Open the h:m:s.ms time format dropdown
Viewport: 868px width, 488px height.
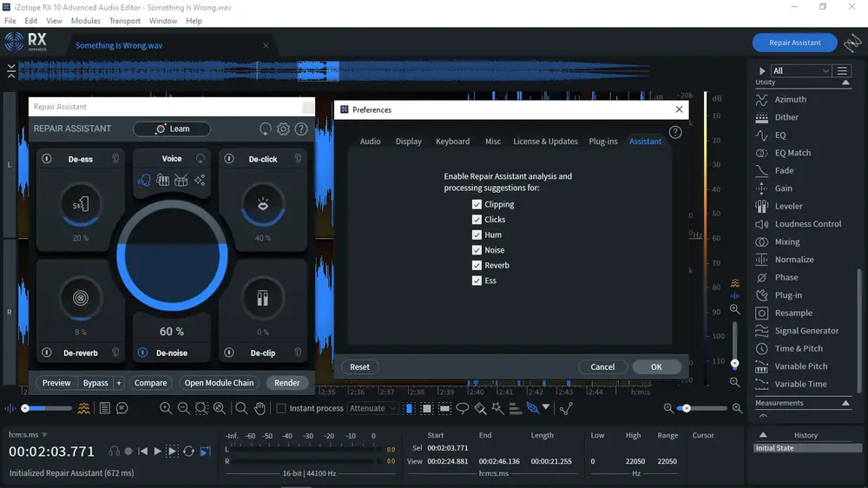(28, 435)
